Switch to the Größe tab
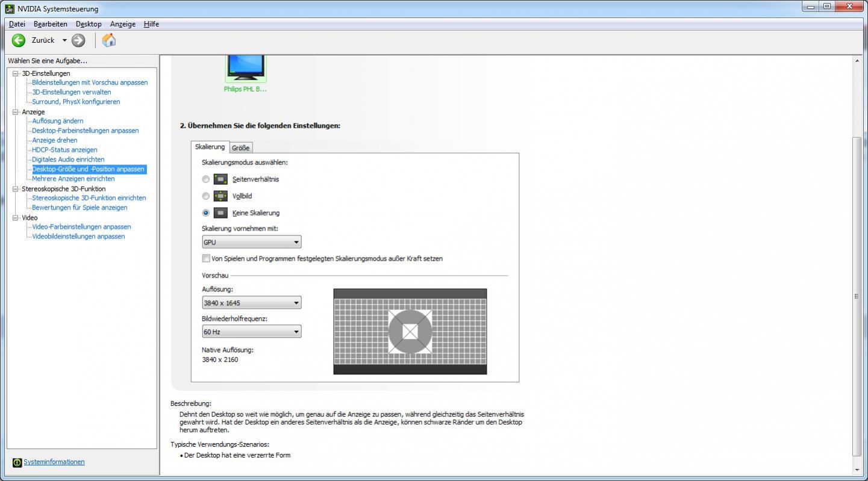868x481 pixels. 240,147
